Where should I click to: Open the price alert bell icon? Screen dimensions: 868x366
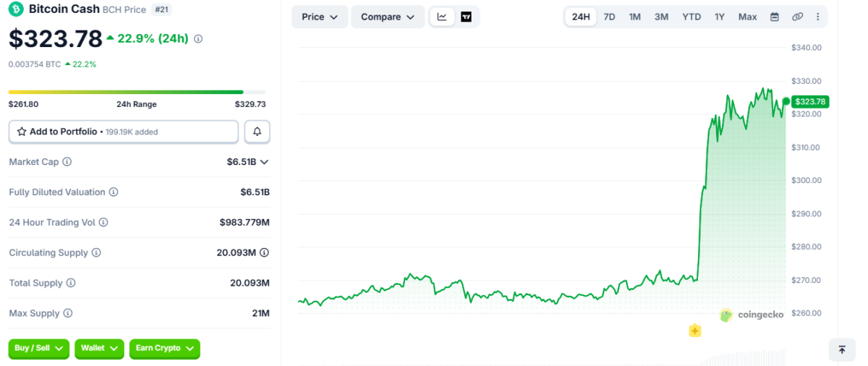click(257, 132)
